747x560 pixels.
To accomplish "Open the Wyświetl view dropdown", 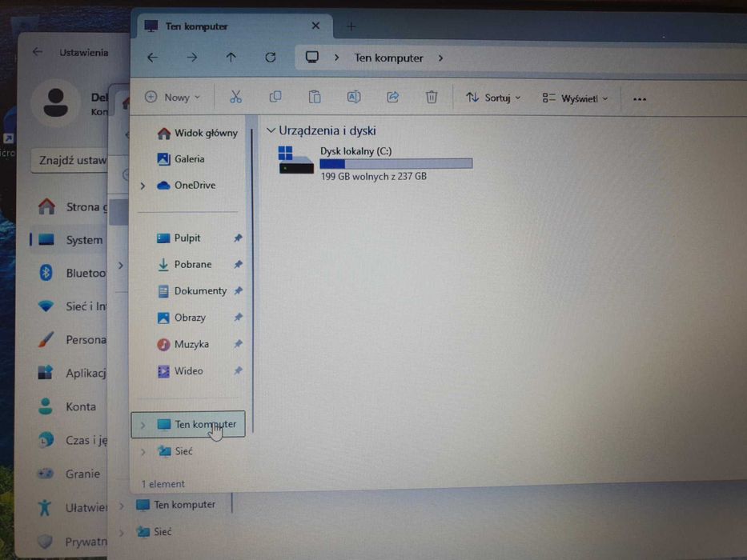I will point(575,98).
